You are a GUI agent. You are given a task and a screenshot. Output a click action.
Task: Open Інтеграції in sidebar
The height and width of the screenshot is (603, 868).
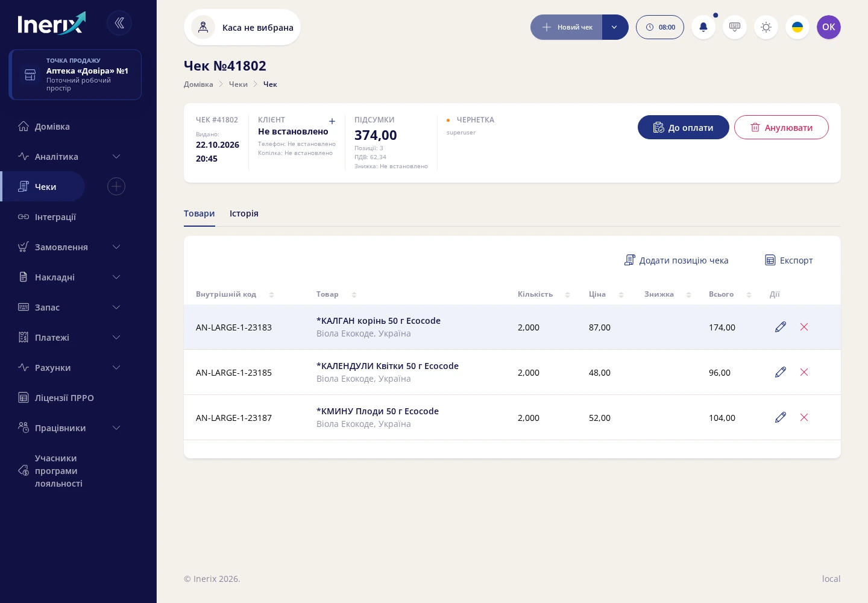(x=55, y=217)
